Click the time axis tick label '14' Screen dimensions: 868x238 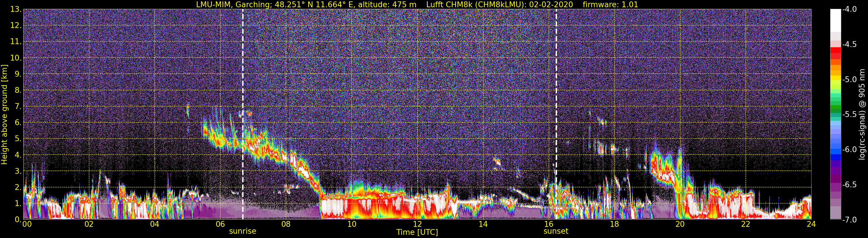483,224
